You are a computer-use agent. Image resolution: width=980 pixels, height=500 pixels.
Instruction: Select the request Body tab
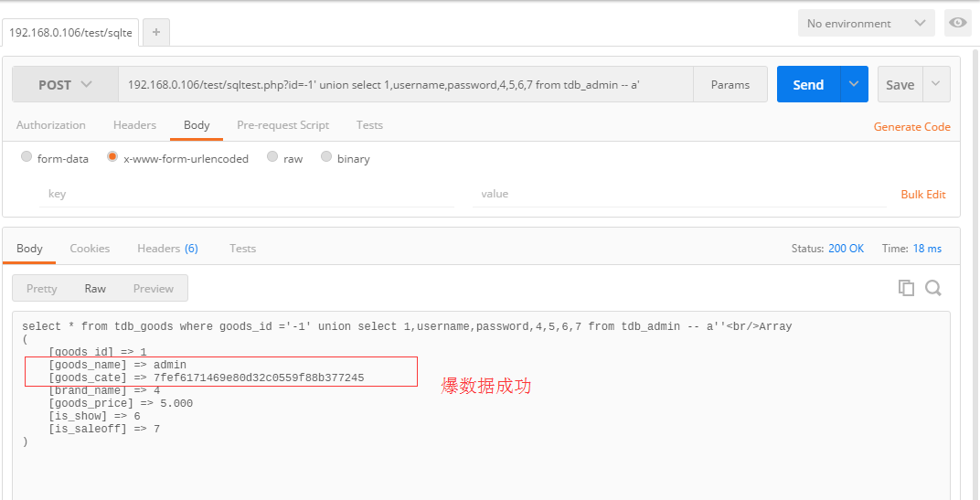pyautogui.click(x=197, y=125)
